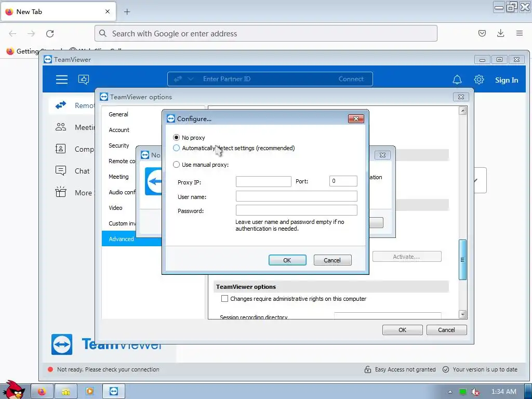The width and height of the screenshot is (532, 399).
Task: Click the 1:34 AM system clock
Action: pyautogui.click(x=504, y=392)
